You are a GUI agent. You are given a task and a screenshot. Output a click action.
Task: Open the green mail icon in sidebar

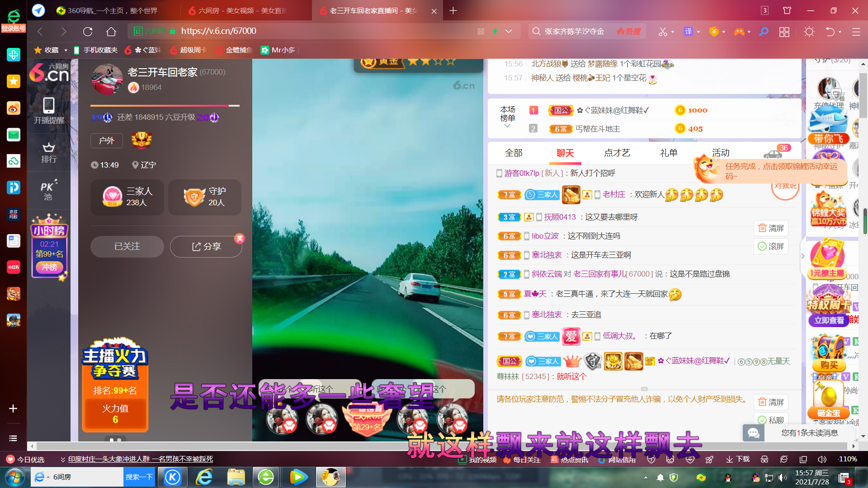(13, 134)
